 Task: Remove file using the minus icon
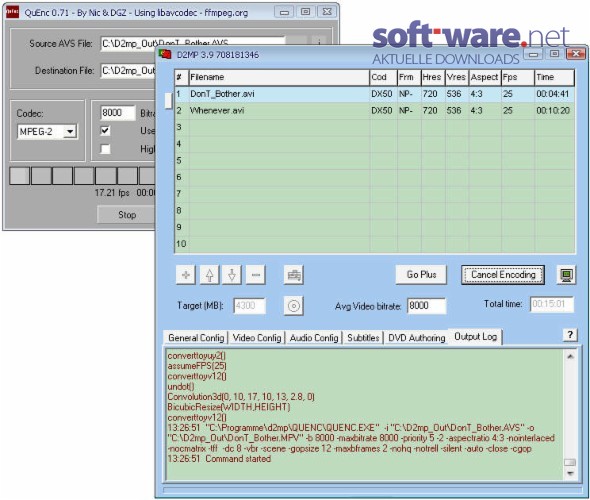(x=255, y=275)
